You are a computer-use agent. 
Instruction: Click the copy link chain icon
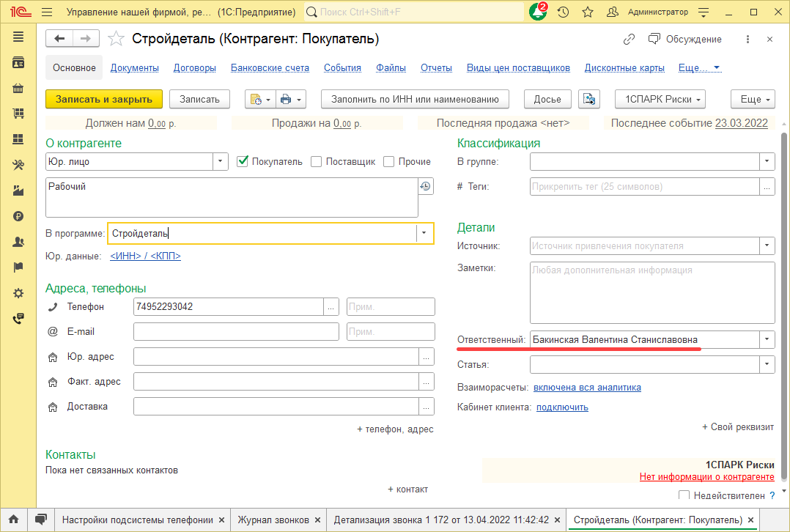click(629, 40)
